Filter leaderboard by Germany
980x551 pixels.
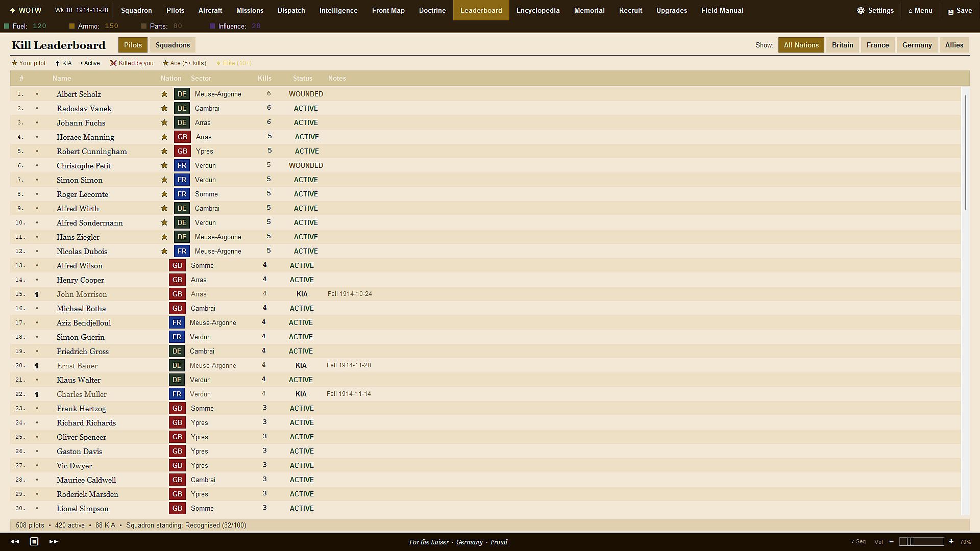917,45
